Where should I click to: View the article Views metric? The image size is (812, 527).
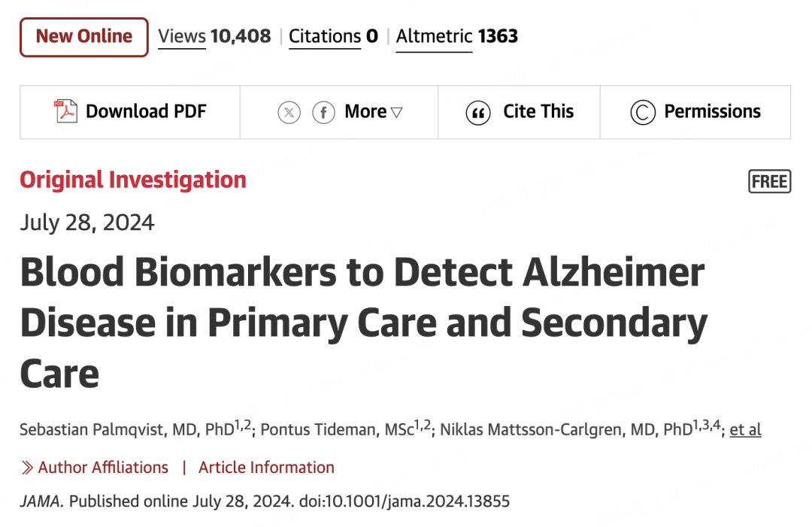coord(214,37)
